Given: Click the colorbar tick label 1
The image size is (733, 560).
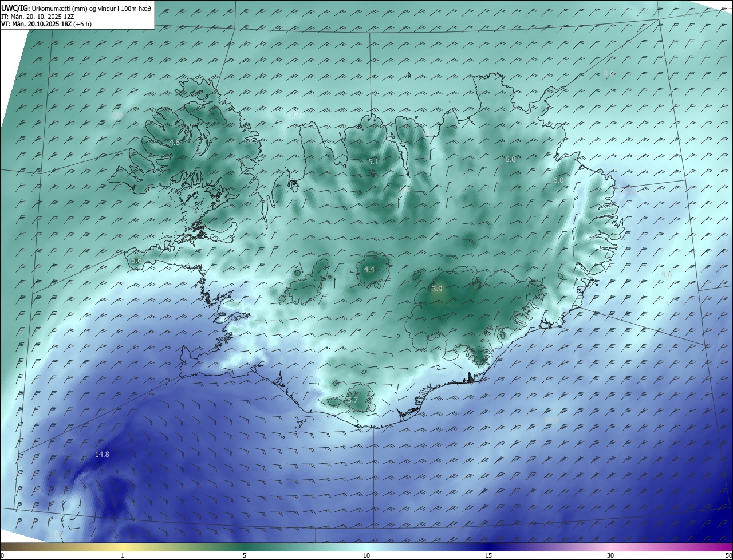Looking at the screenshot, I should (x=123, y=555).
